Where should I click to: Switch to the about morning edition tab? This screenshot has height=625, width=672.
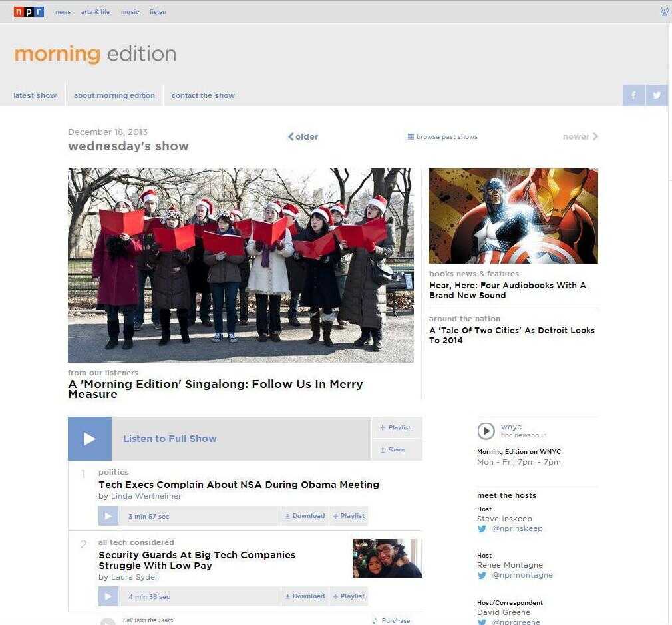pos(114,95)
